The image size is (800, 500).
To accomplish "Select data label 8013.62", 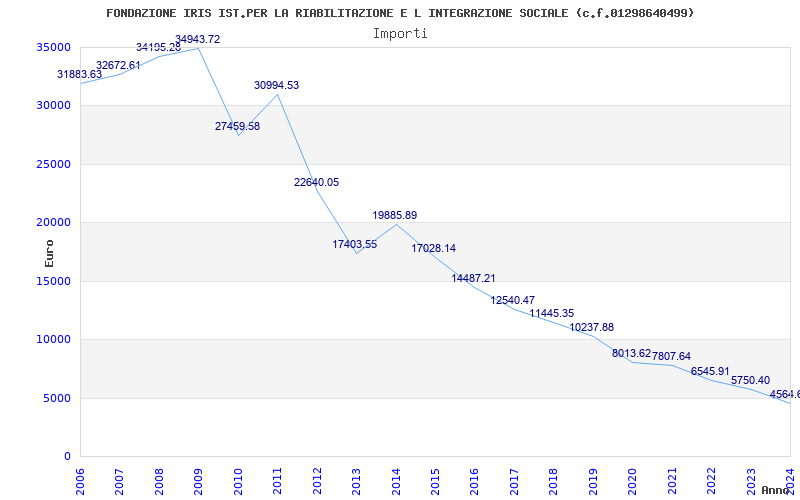I will coord(632,353).
